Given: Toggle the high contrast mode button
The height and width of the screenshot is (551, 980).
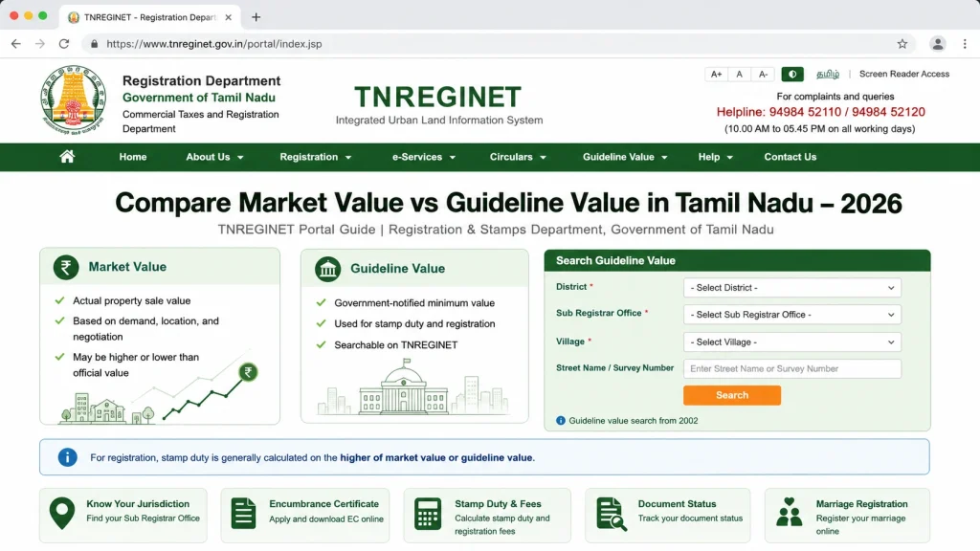Looking at the screenshot, I should (x=791, y=75).
